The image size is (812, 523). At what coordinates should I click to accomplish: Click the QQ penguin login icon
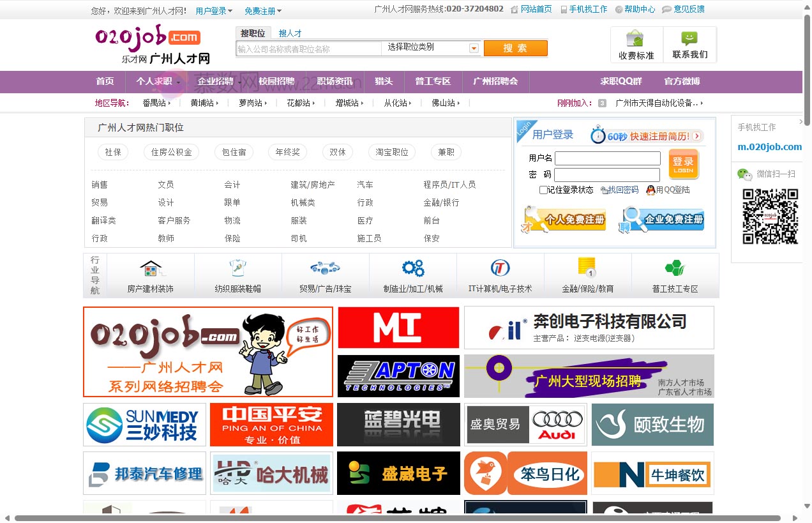(x=652, y=190)
